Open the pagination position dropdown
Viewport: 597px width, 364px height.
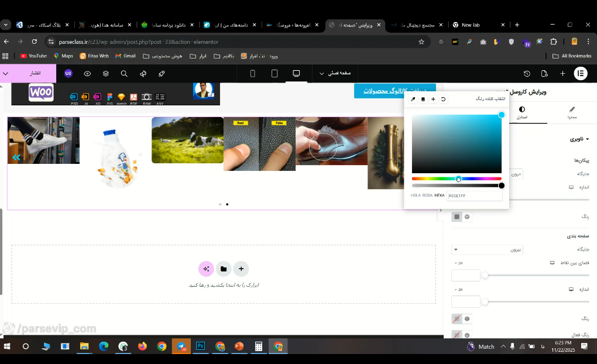coord(487,250)
